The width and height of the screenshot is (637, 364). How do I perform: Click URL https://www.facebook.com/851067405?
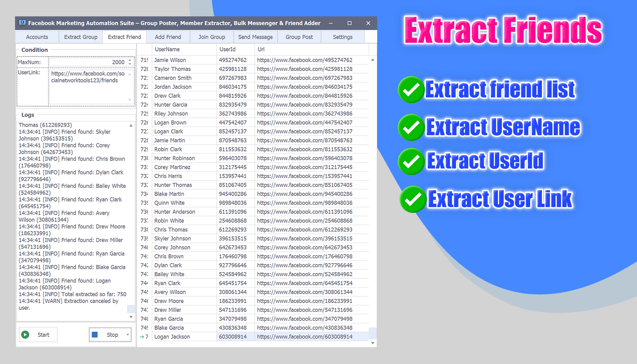click(311, 185)
